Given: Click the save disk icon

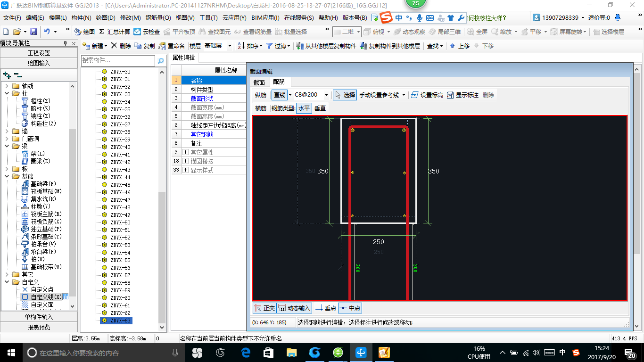Looking at the screenshot, I should tap(33, 32).
